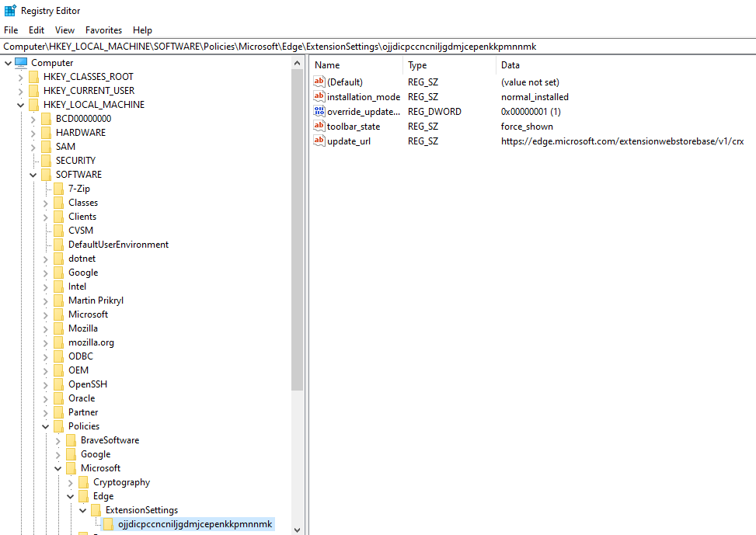Click the normal_installed data value
This screenshot has width=756, height=535.
(535, 97)
